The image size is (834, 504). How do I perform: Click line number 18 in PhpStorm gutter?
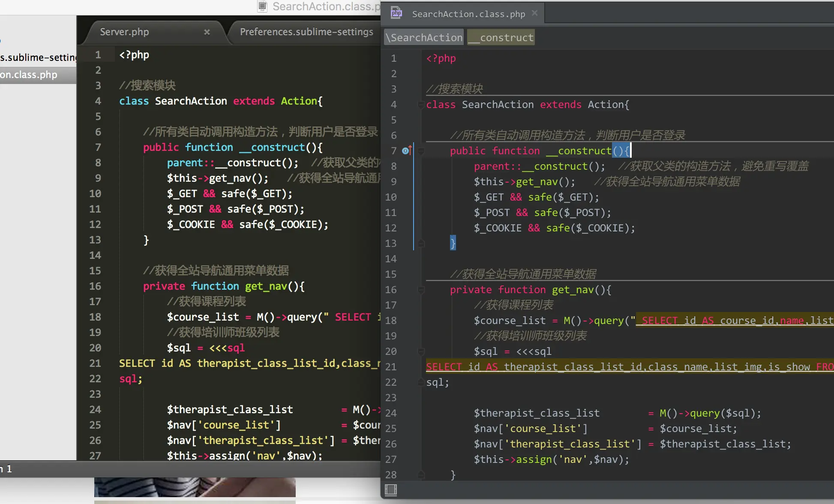pos(390,321)
